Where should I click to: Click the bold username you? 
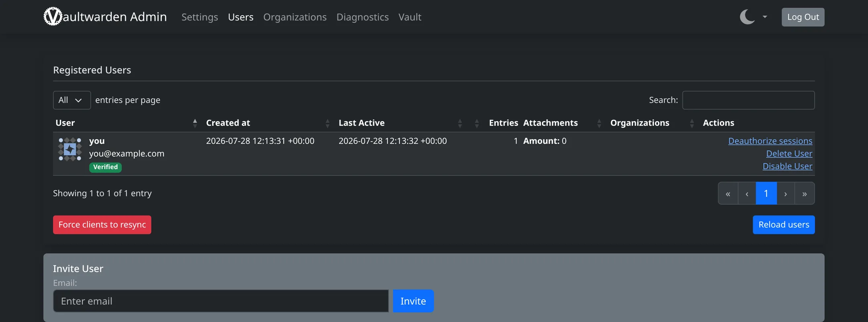[x=97, y=141]
